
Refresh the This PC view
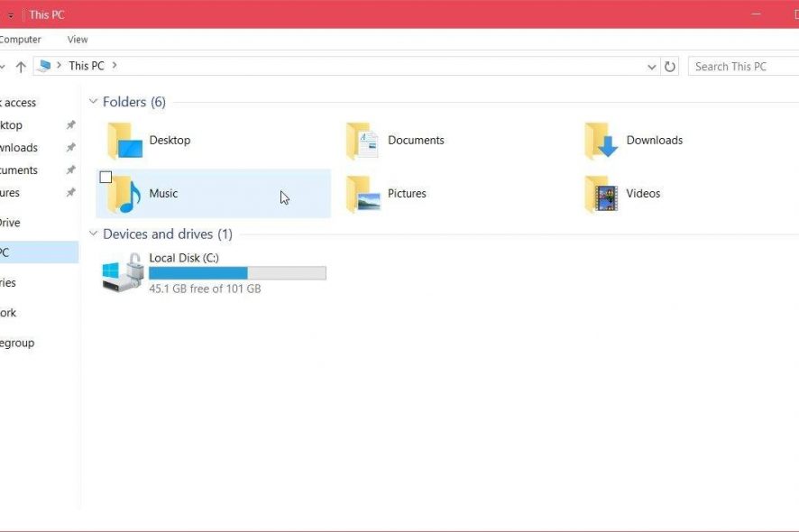pyautogui.click(x=669, y=66)
